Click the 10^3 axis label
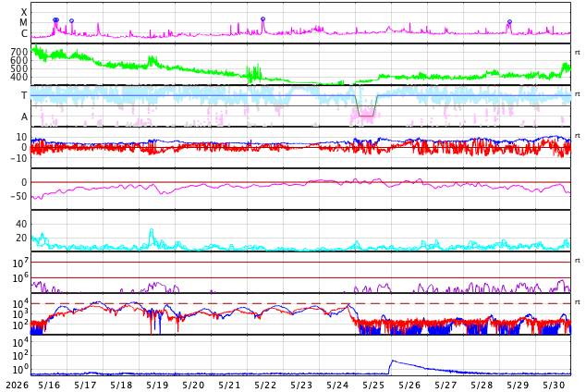The image size is (586, 392). click(x=20, y=314)
